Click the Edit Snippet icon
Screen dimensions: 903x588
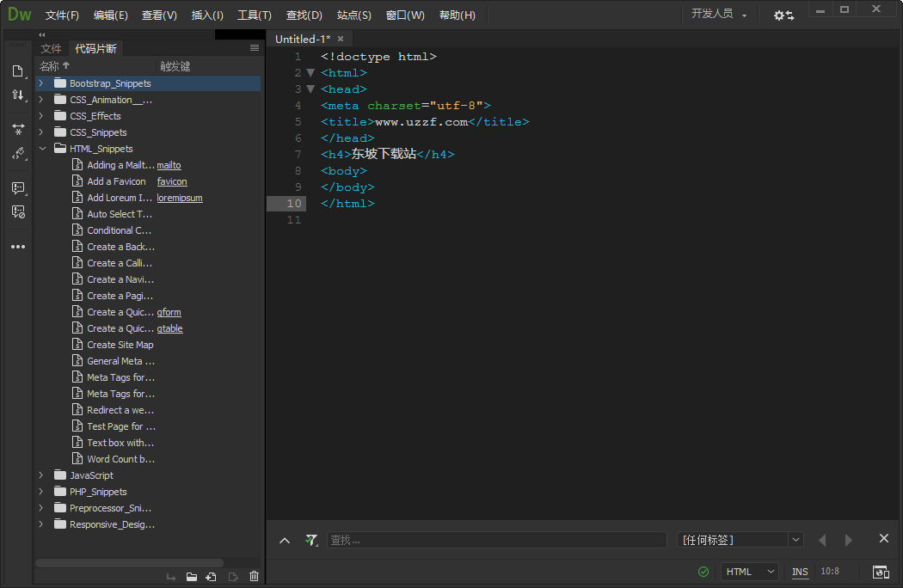point(233,577)
